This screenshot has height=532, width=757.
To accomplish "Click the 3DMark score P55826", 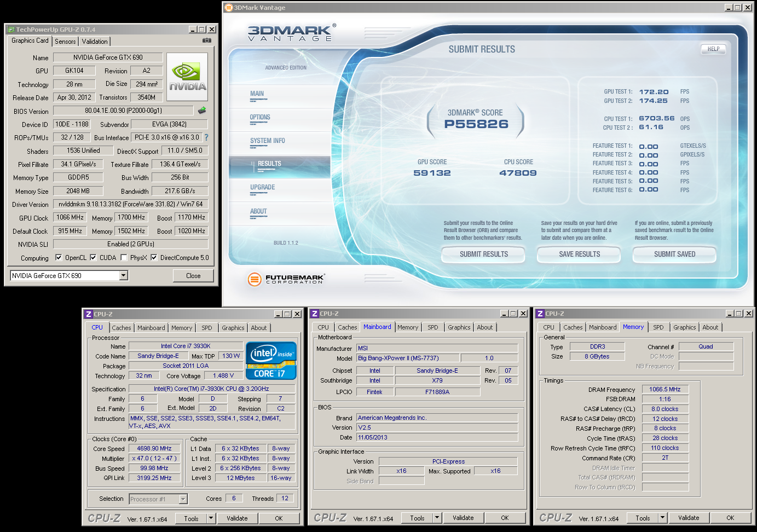I will coord(476,124).
